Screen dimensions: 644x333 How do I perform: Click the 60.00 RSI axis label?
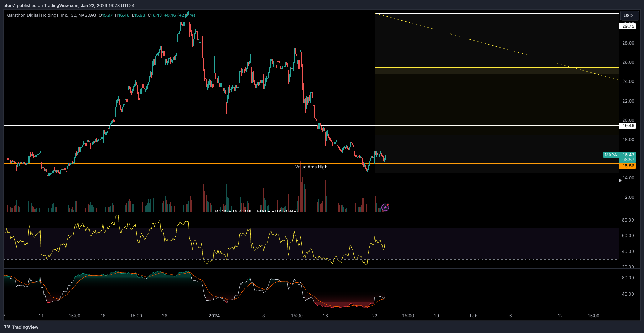(628, 236)
